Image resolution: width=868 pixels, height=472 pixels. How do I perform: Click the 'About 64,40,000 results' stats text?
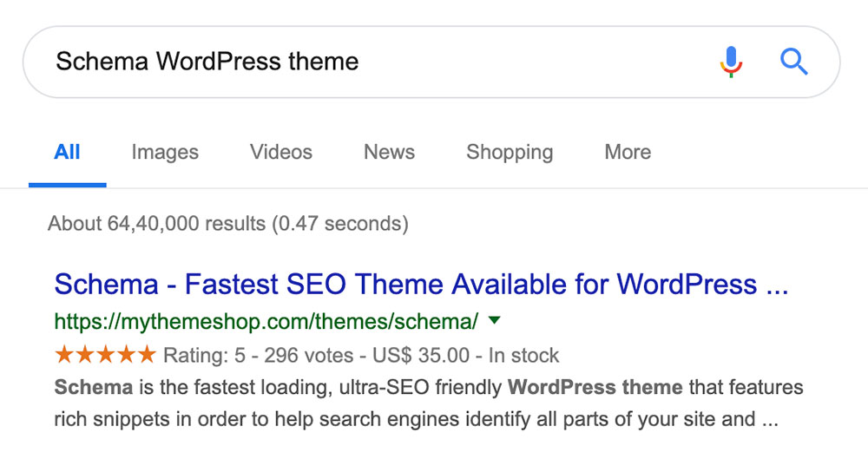click(x=228, y=224)
